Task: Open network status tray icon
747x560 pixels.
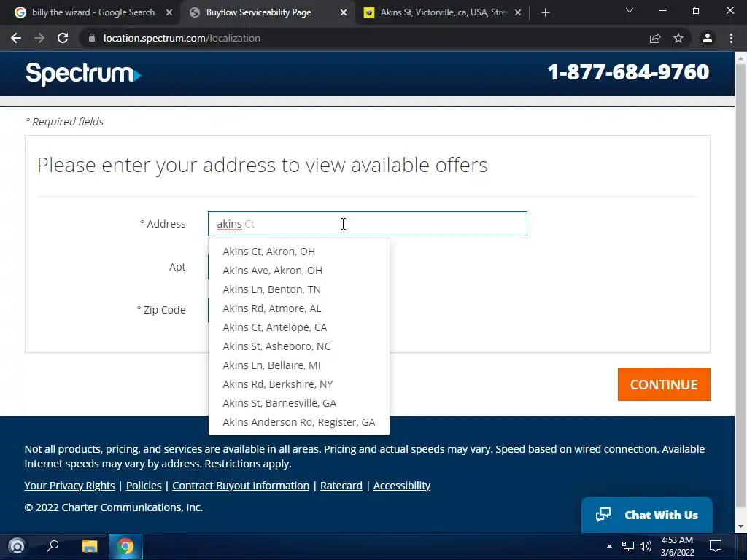Action: click(628, 546)
